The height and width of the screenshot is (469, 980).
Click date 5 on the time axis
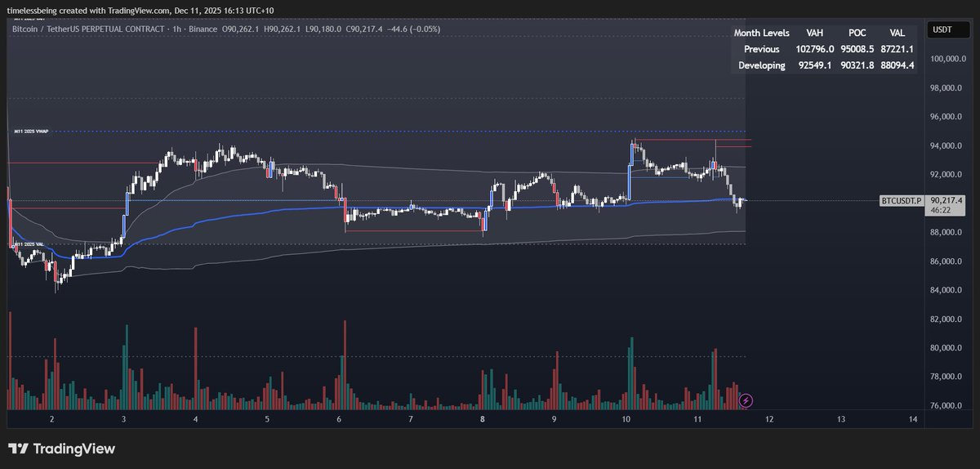[267, 419]
